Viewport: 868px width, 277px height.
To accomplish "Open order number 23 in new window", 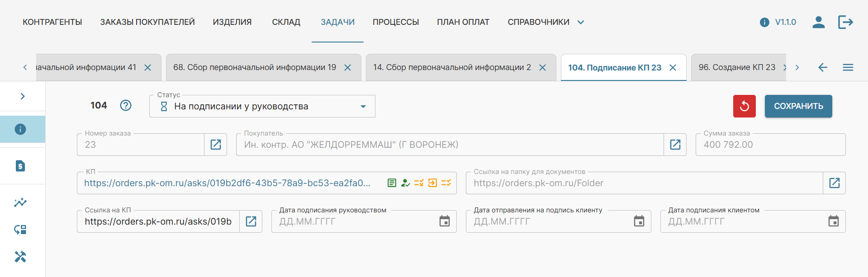I will [216, 145].
